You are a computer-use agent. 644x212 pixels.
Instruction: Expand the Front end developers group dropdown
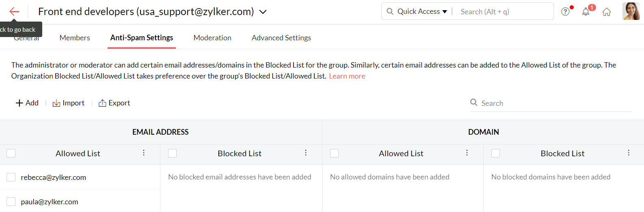[263, 12]
